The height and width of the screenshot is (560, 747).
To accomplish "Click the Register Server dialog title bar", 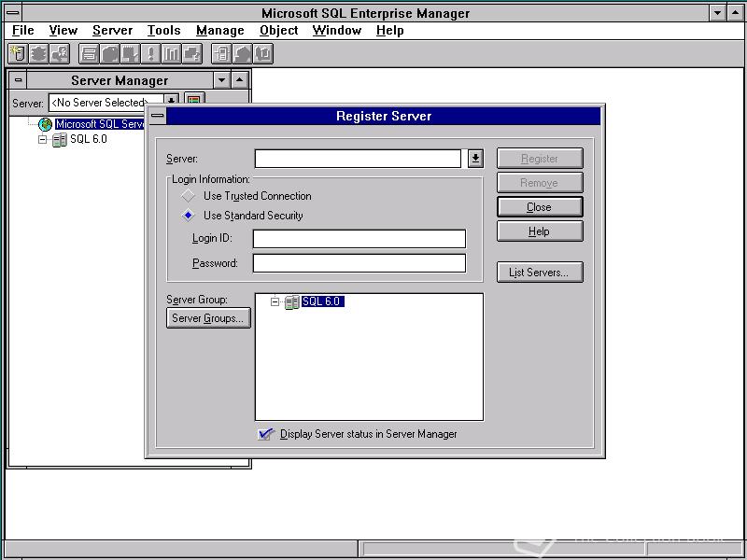I will (x=384, y=116).
